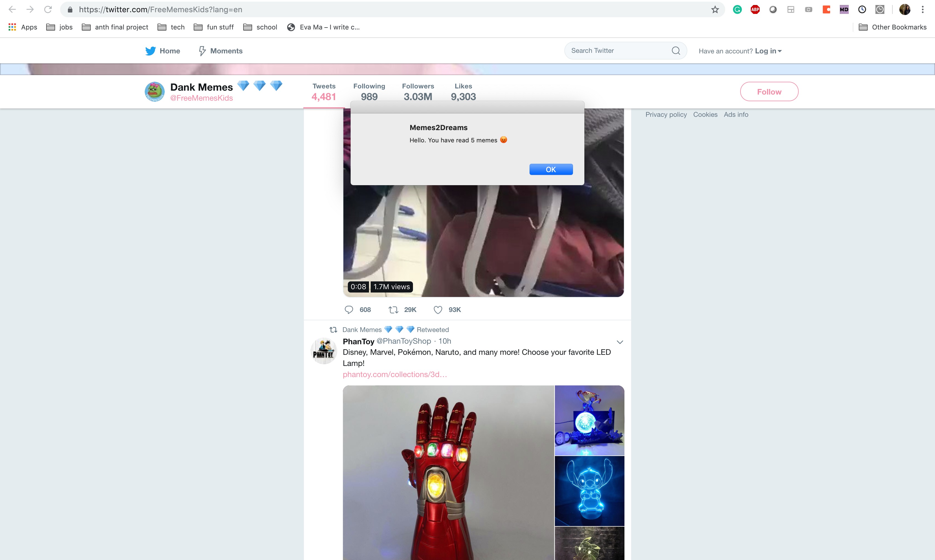Screen dimensions: 935x560
Task: Click the search magnifier icon in Twitter search
Action: pyautogui.click(x=676, y=51)
